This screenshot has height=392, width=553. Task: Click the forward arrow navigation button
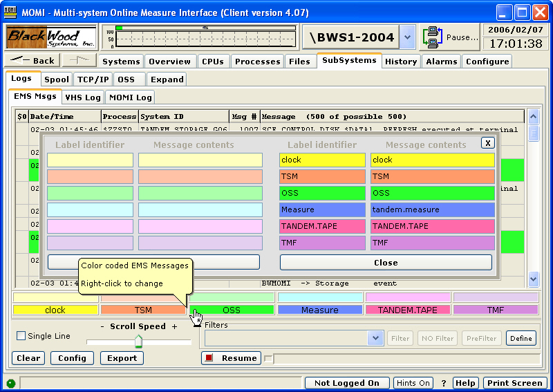point(79,61)
